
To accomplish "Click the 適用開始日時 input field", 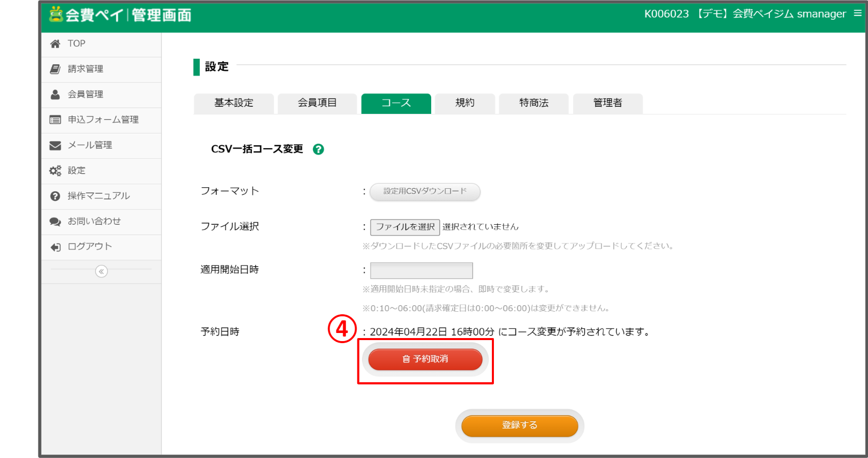I will [x=421, y=270].
